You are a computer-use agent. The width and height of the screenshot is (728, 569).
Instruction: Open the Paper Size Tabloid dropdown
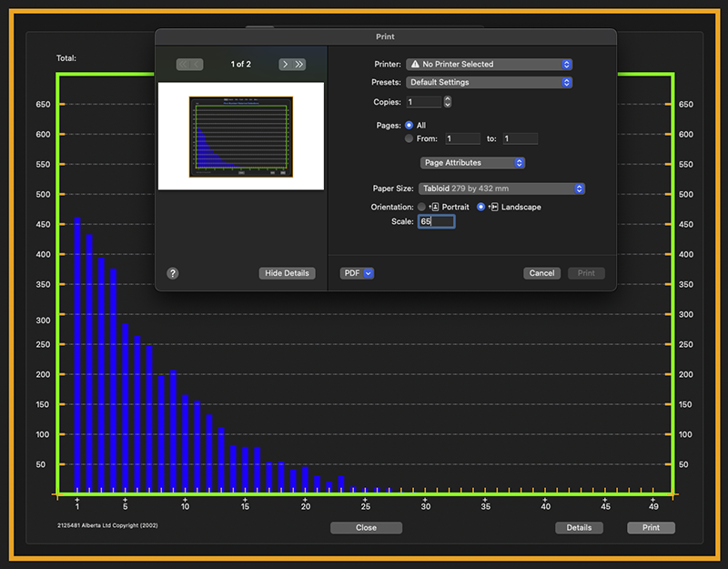coord(501,188)
